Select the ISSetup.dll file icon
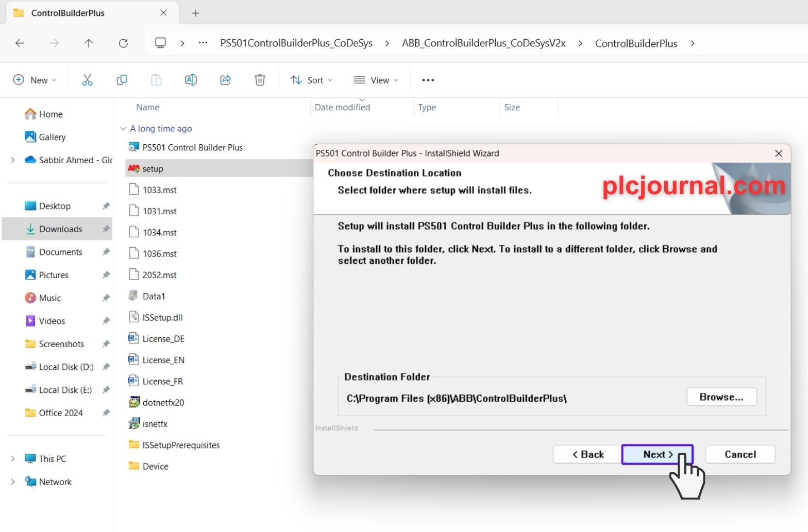 [x=134, y=317]
